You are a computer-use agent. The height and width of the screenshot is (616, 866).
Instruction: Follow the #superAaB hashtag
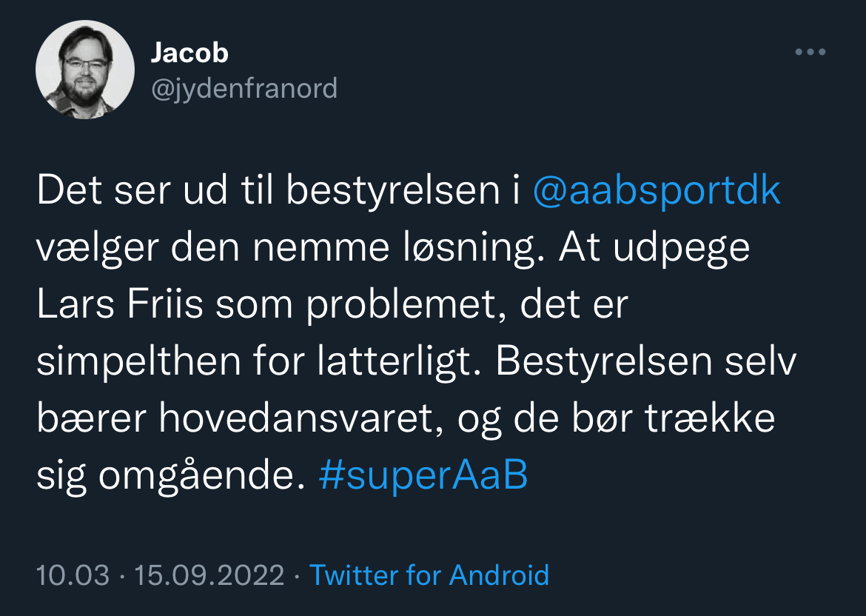click(x=423, y=476)
